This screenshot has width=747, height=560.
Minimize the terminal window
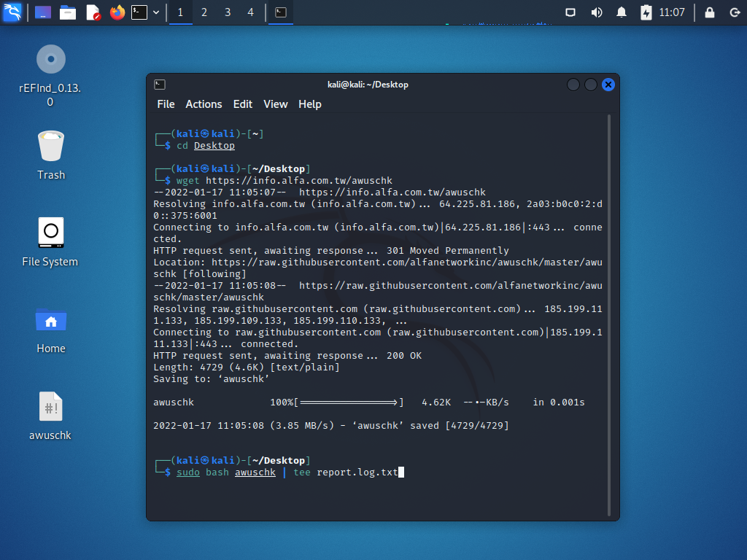pyautogui.click(x=573, y=85)
